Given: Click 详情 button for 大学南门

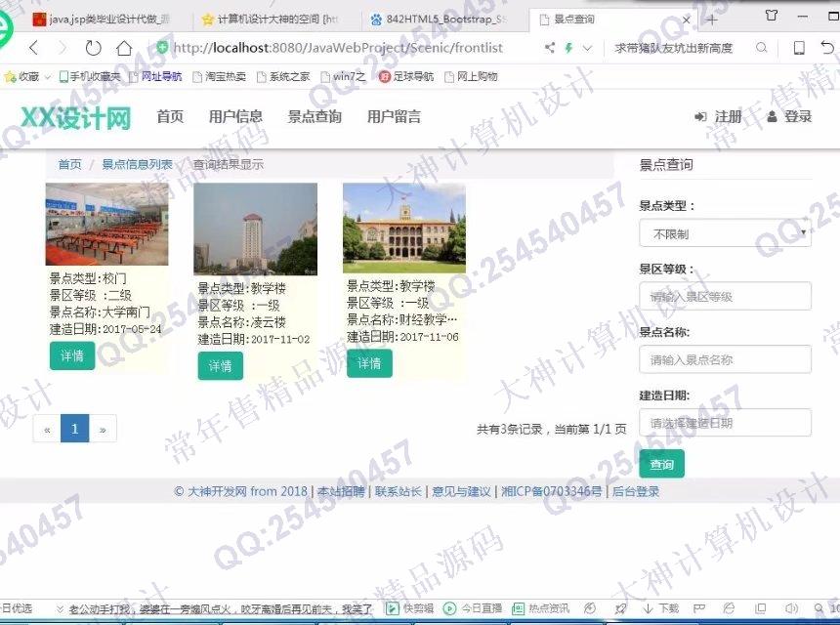Looking at the screenshot, I should tap(71, 356).
